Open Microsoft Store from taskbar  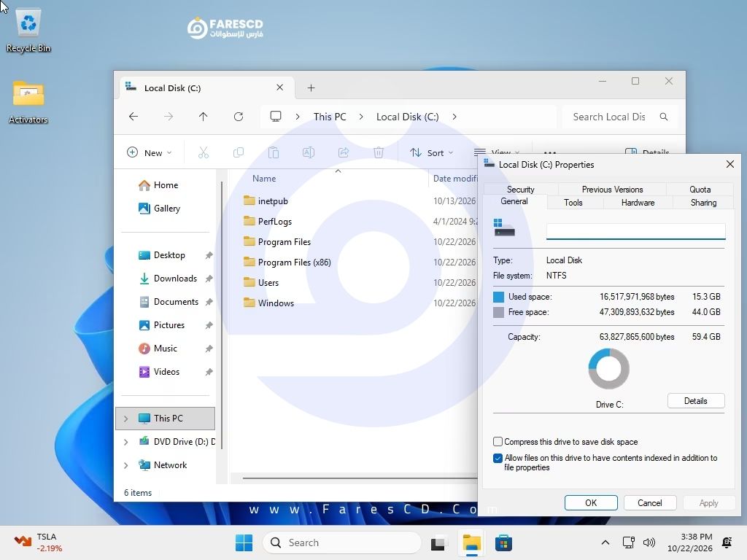point(503,542)
